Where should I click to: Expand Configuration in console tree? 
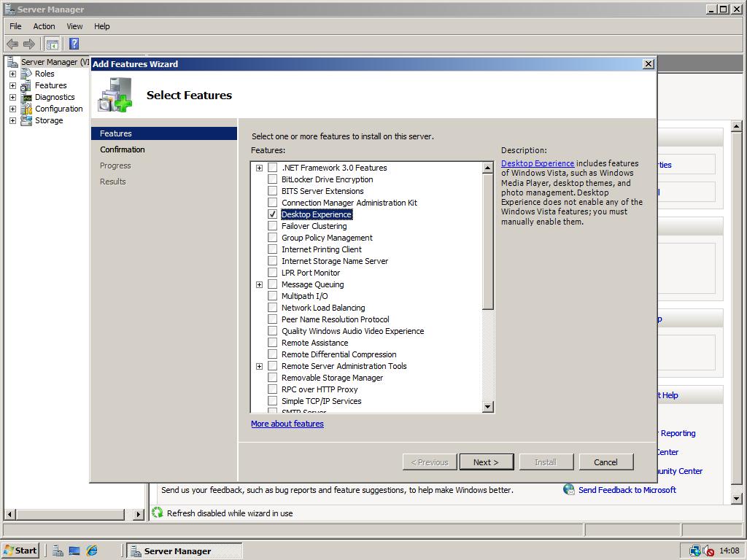tap(13, 109)
